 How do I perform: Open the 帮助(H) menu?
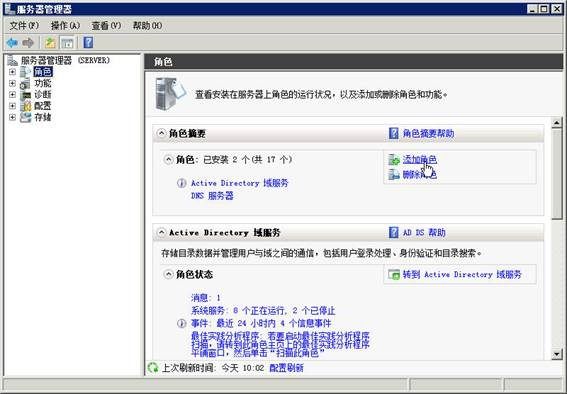(x=147, y=26)
